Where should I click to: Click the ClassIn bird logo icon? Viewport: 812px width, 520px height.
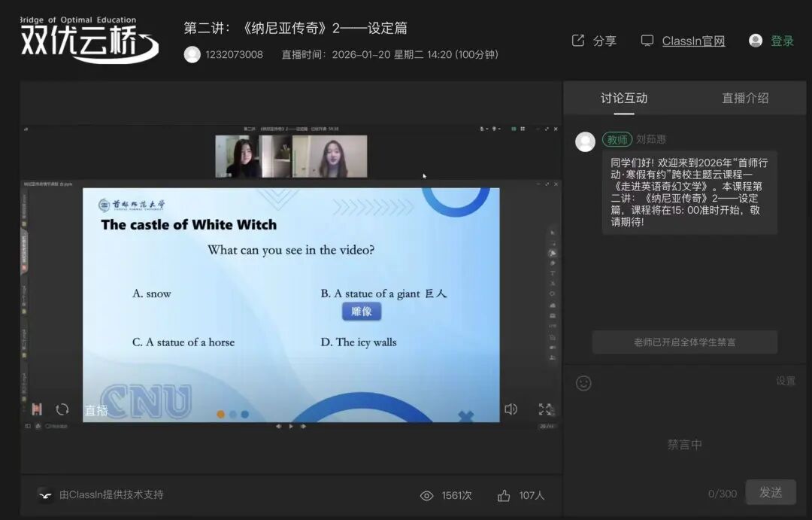[x=46, y=495]
